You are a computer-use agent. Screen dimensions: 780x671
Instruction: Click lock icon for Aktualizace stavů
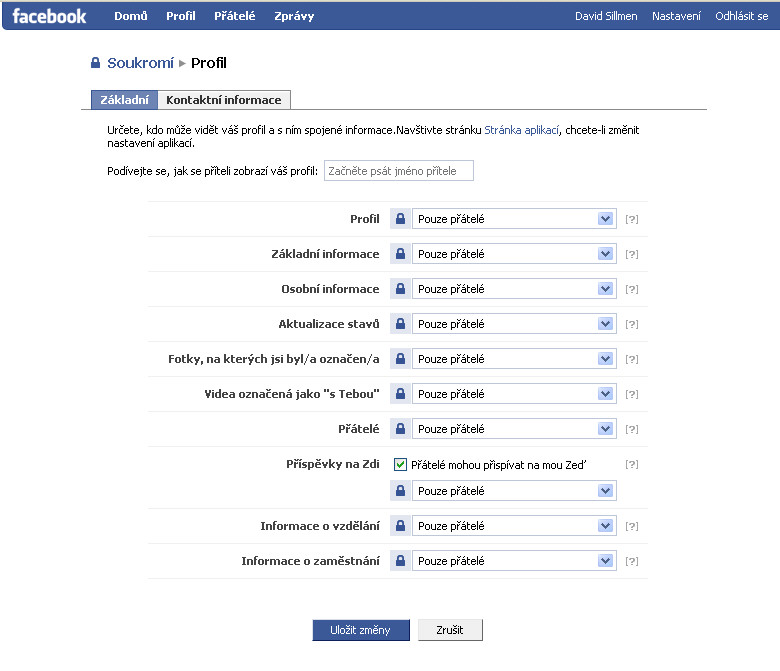[400, 324]
